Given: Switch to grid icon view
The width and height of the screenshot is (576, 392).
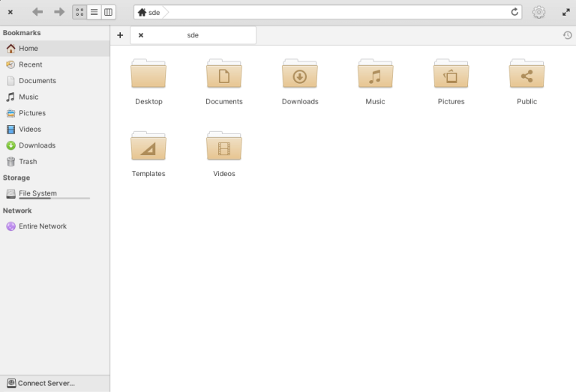Looking at the screenshot, I should tap(79, 12).
